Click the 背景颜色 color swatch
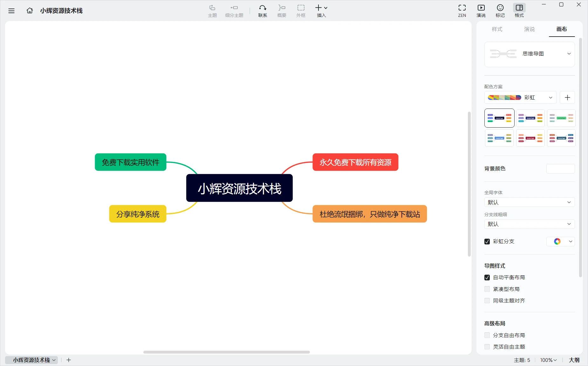The width and height of the screenshot is (588, 366). (560, 169)
